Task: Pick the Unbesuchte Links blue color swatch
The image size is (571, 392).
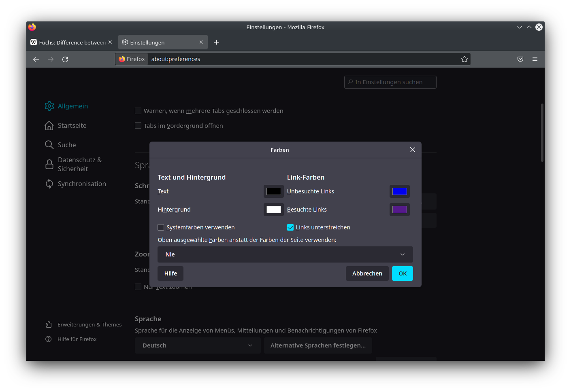Action: [x=399, y=191]
